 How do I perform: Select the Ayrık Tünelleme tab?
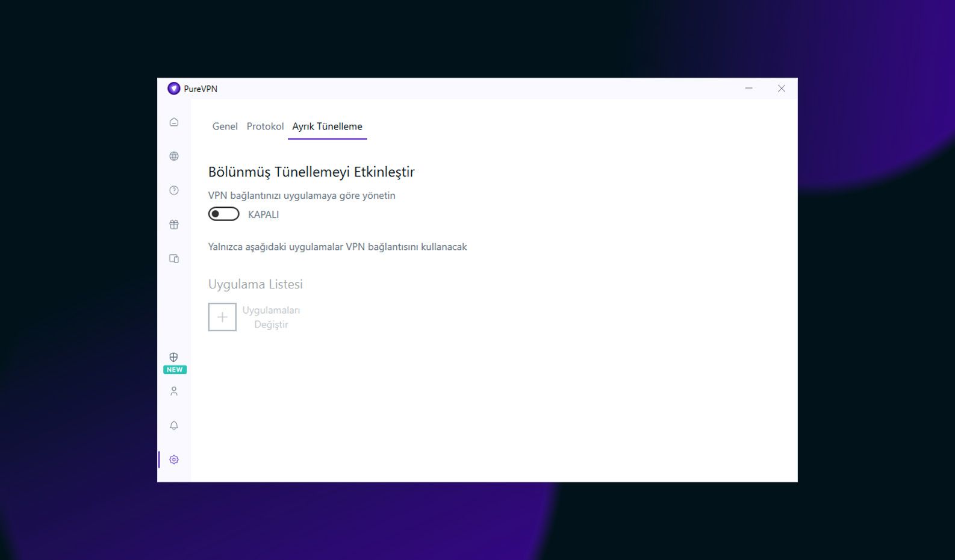pos(328,126)
